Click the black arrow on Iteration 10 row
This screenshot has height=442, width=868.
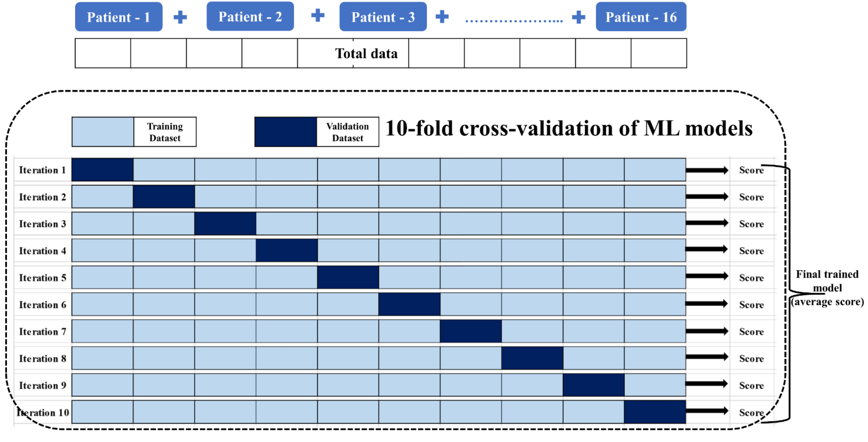(x=707, y=411)
